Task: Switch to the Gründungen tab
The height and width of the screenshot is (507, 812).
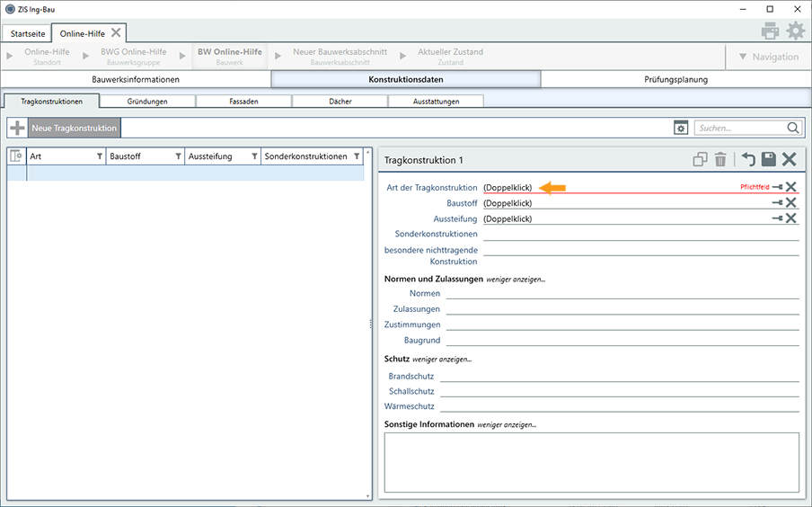Action: pyautogui.click(x=147, y=102)
